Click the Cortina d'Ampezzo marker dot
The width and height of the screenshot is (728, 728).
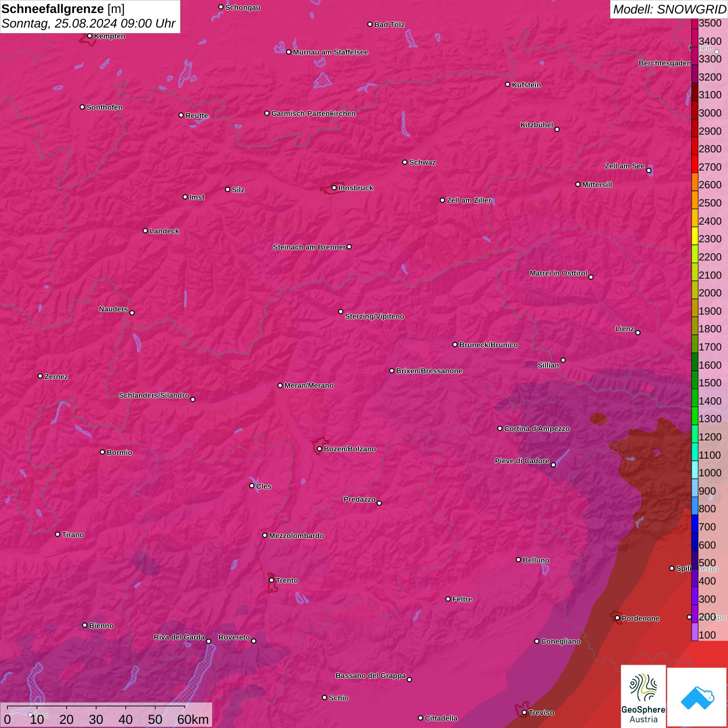click(500, 428)
